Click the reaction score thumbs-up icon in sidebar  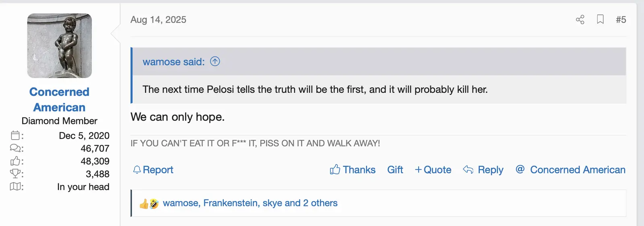[16, 161]
